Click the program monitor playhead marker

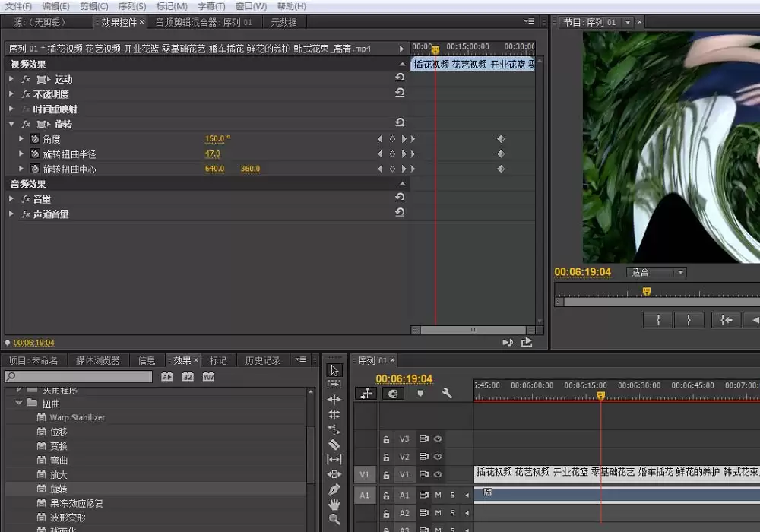[647, 291]
